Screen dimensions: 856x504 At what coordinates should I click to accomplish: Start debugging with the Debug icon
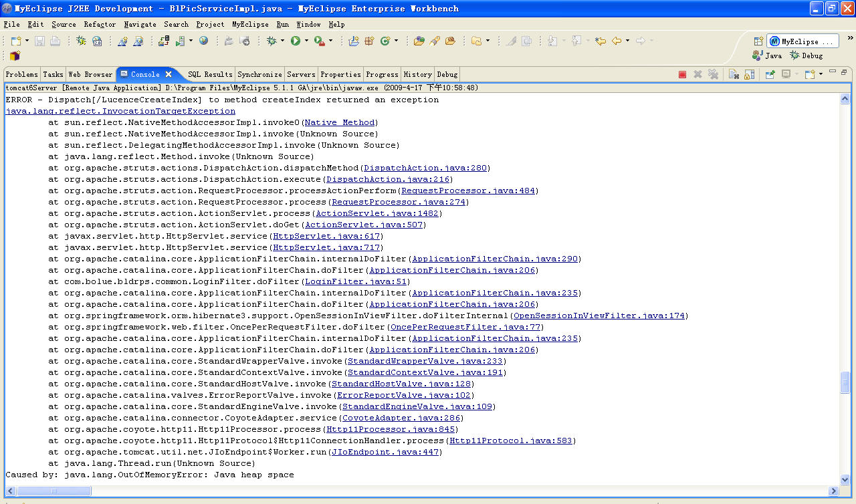coord(272,40)
